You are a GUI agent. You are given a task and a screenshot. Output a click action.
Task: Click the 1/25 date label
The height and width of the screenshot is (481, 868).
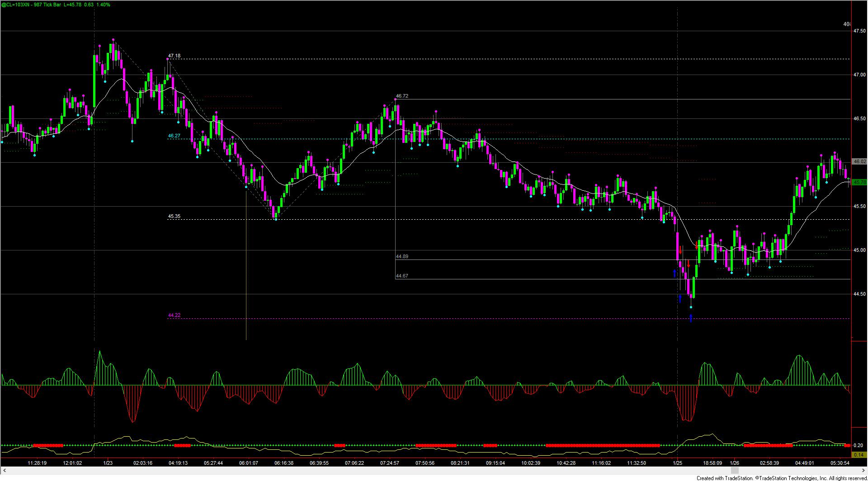[677, 463]
